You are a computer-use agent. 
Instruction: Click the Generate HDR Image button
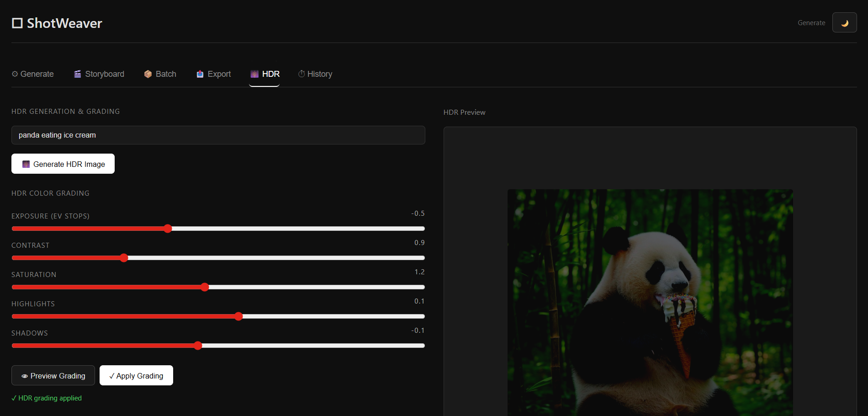pos(63,164)
